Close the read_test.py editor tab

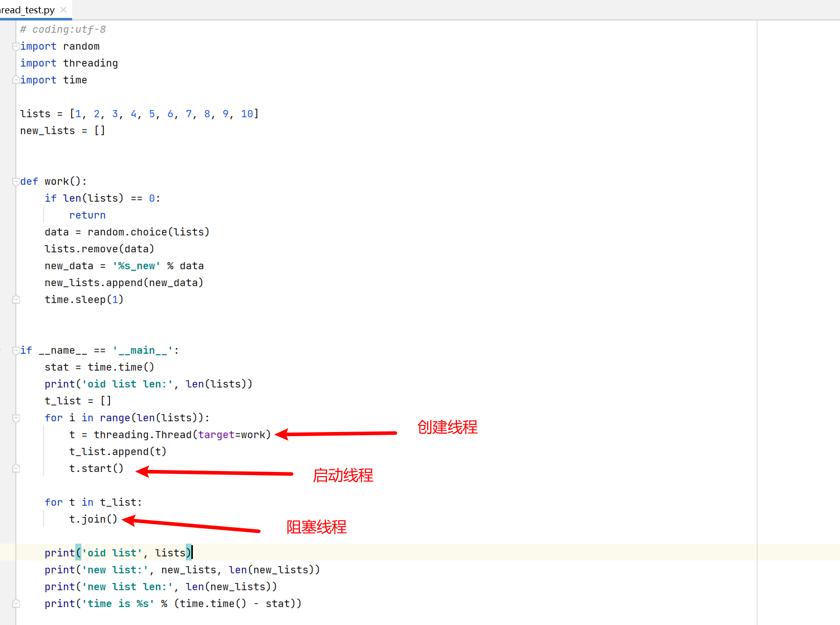[x=63, y=10]
